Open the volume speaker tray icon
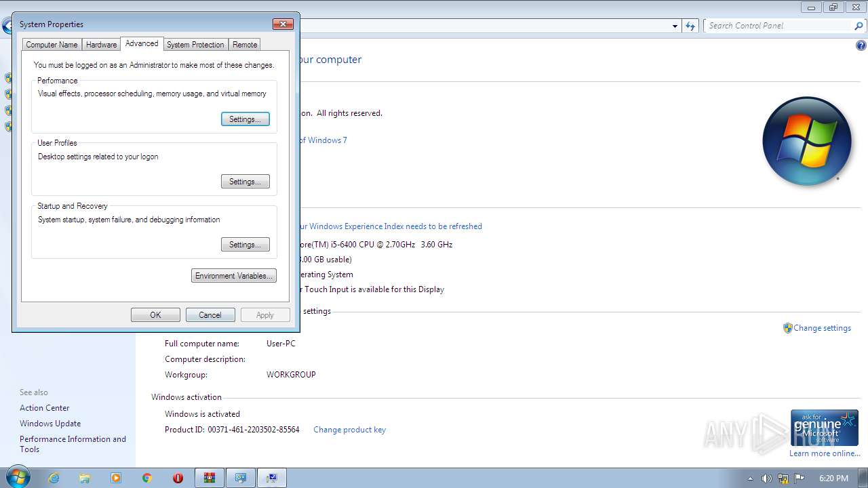The width and height of the screenshot is (868, 488). click(766, 479)
